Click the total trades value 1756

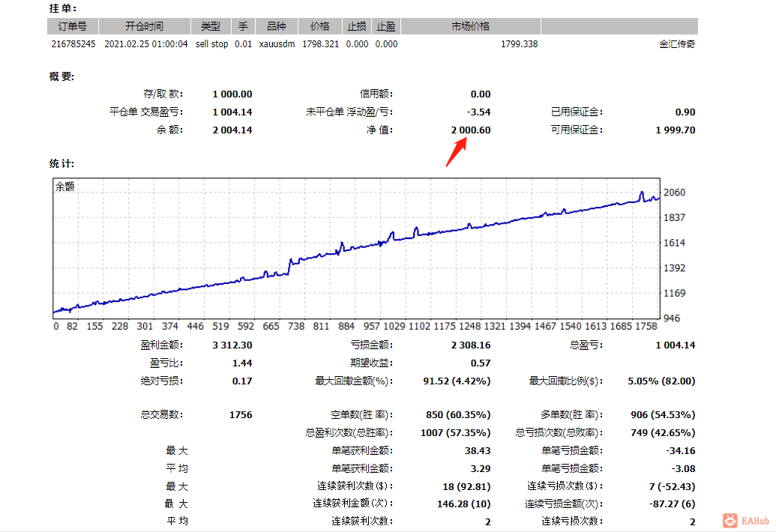(241, 415)
